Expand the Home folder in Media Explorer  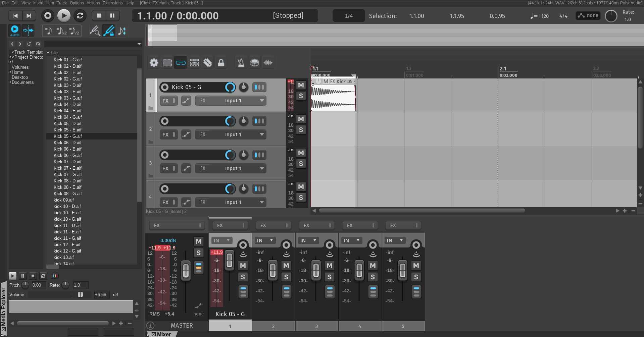click(x=10, y=72)
